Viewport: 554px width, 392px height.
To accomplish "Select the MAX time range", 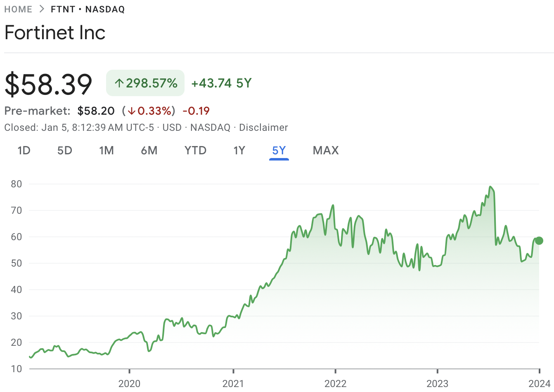I will pyautogui.click(x=325, y=151).
